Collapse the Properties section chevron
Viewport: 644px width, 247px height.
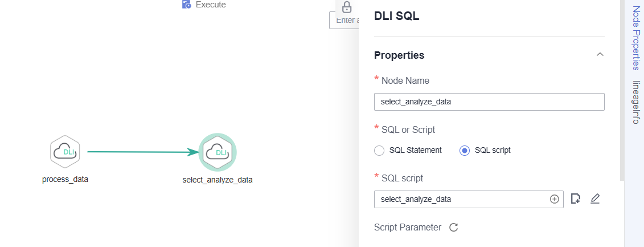[600, 55]
